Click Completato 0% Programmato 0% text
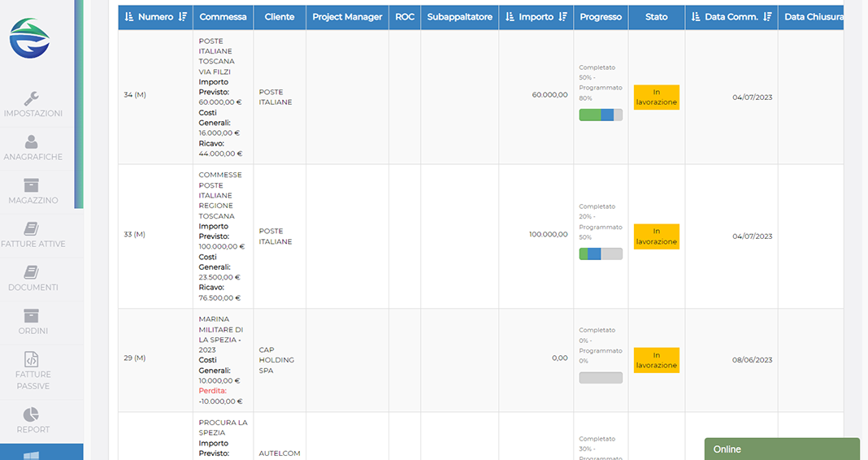868x460 pixels. pyautogui.click(x=601, y=345)
